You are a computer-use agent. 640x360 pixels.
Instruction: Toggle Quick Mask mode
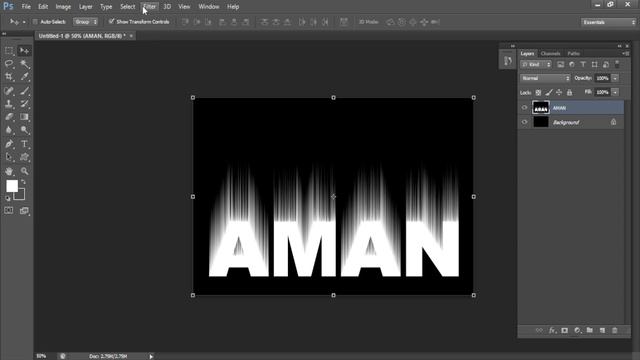(9, 211)
